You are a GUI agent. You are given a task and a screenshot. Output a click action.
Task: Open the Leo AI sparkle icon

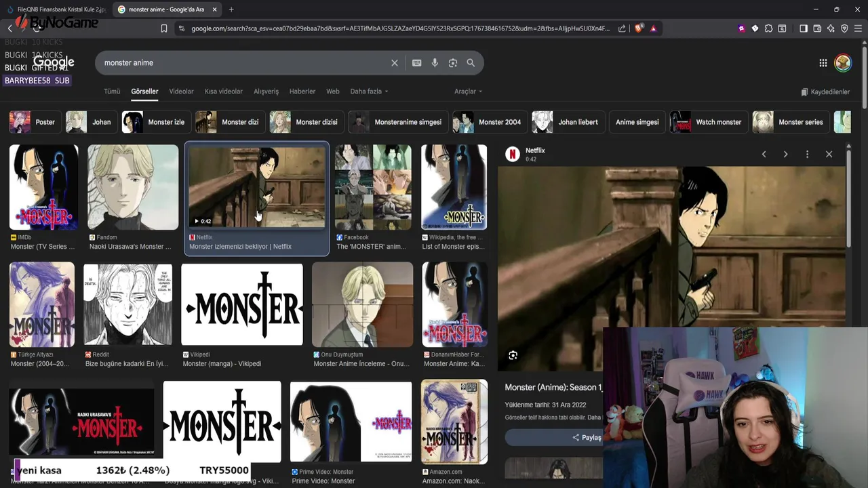[831, 28]
